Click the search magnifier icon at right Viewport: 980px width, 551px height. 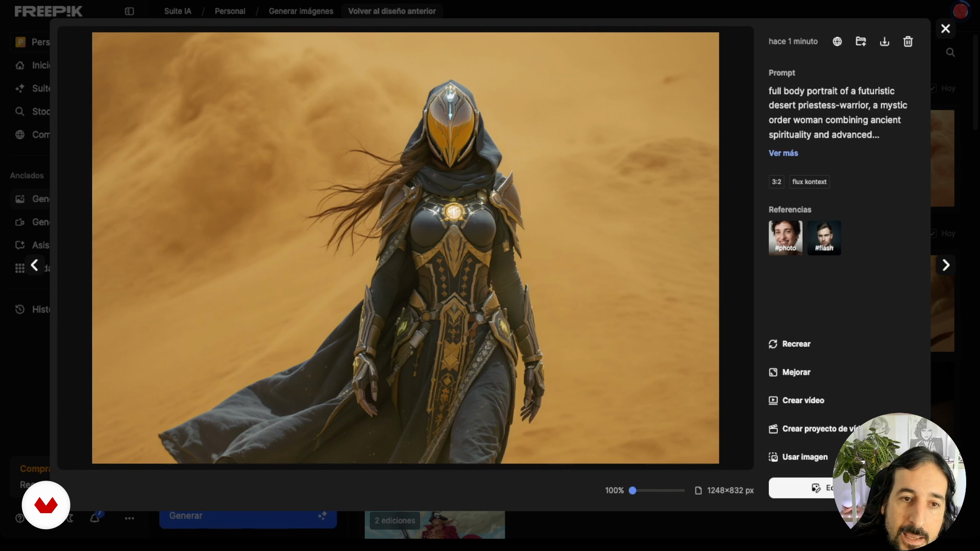[951, 52]
